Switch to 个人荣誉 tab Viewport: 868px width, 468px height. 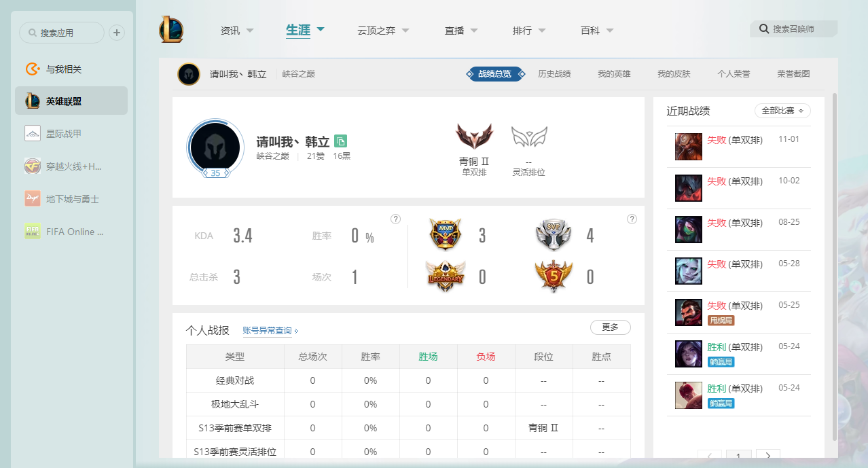pyautogui.click(x=734, y=74)
